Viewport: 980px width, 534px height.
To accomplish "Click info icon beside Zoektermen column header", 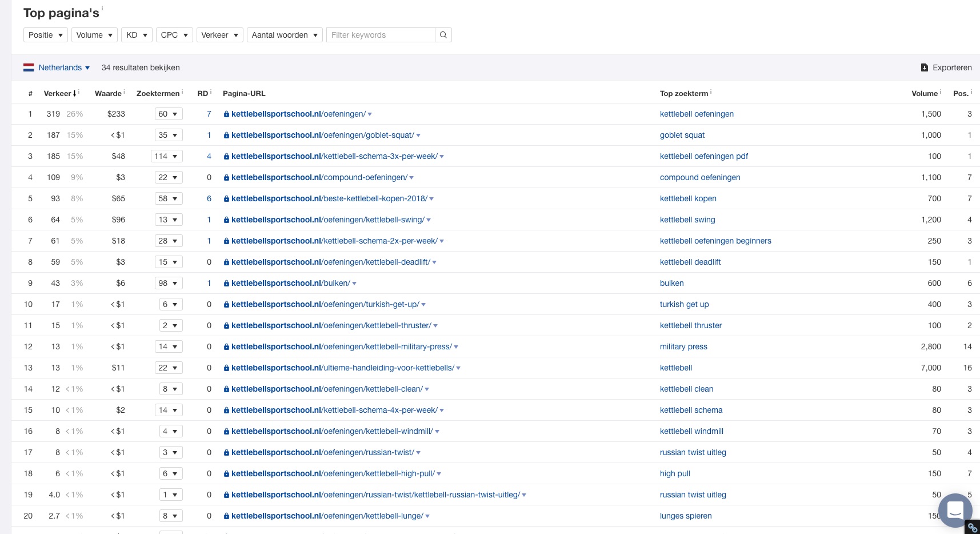I will pyautogui.click(x=182, y=91).
